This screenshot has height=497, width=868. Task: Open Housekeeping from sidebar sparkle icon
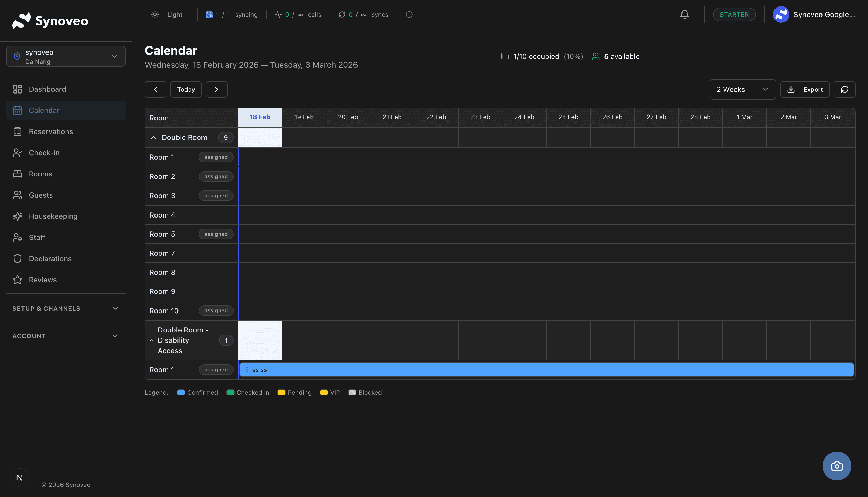(x=18, y=216)
